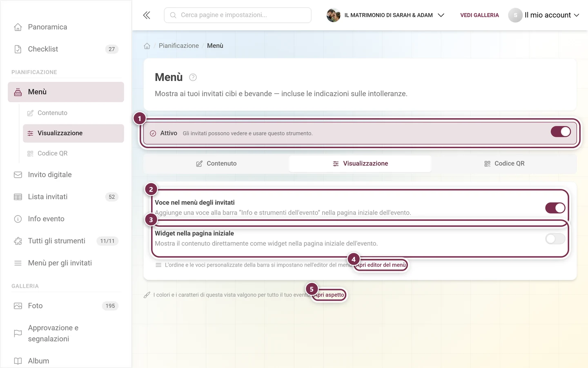Screen dimensions: 588x368
Task: Click Apri editor del menù link
Action: coord(381,265)
